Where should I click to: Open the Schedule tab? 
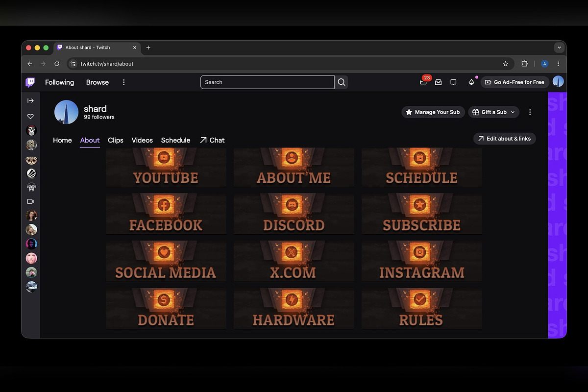point(175,140)
